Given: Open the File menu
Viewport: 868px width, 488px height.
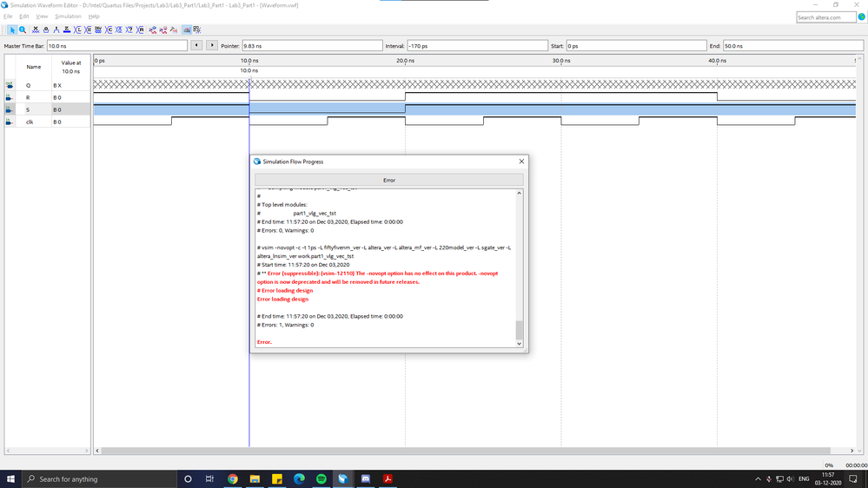Looking at the screenshot, I should [8, 16].
